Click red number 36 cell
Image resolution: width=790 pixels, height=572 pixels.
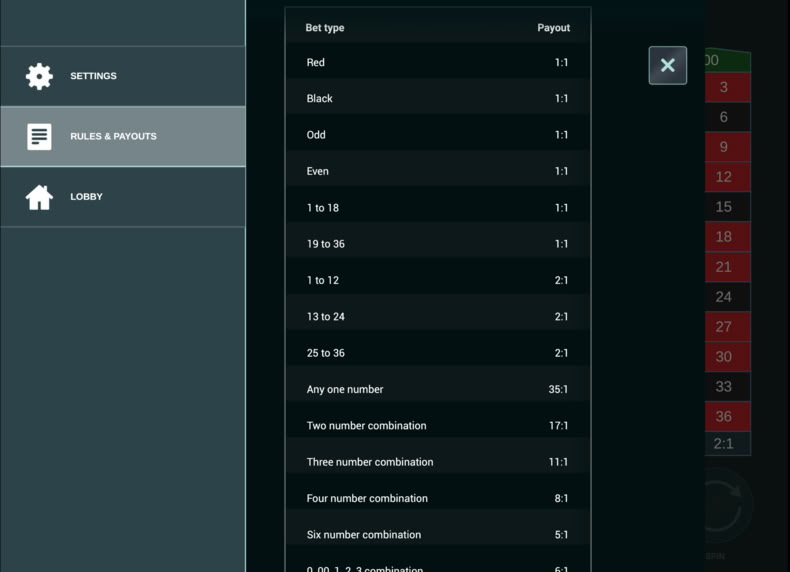[728, 416]
